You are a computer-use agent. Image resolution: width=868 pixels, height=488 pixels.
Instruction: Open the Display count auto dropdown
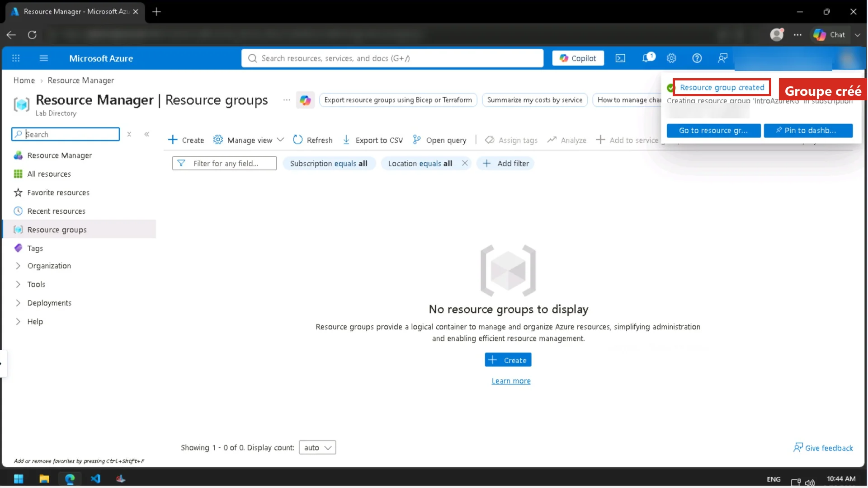(317, 447)
